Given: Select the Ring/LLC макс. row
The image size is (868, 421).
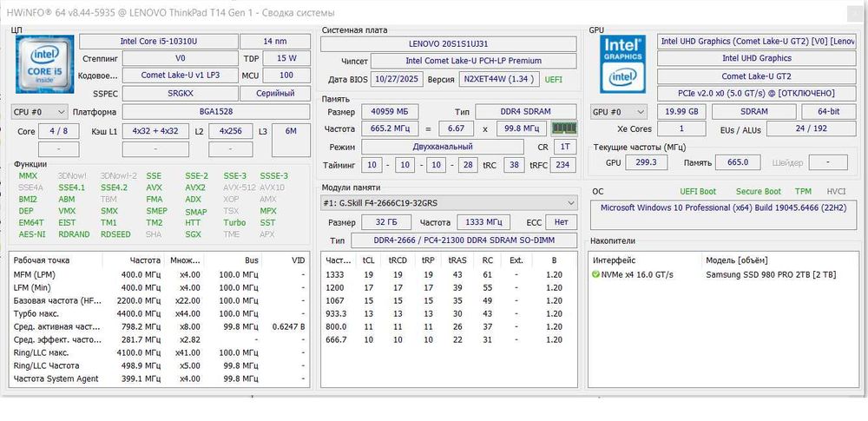Looking at the screenshot, I should (160, 353).
